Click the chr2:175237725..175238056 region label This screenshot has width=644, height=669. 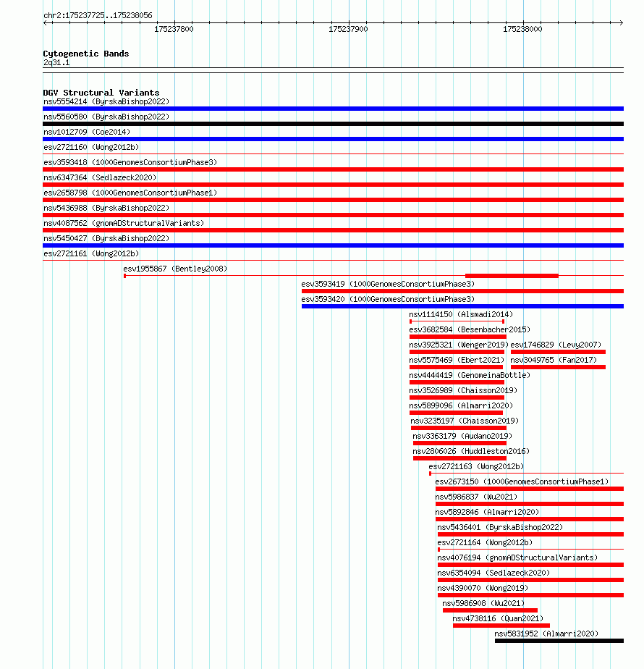98,15
